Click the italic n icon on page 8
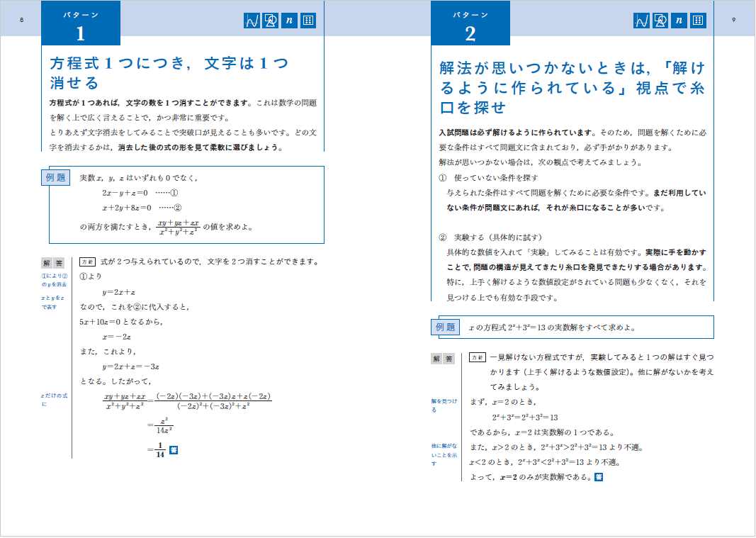 289,21
